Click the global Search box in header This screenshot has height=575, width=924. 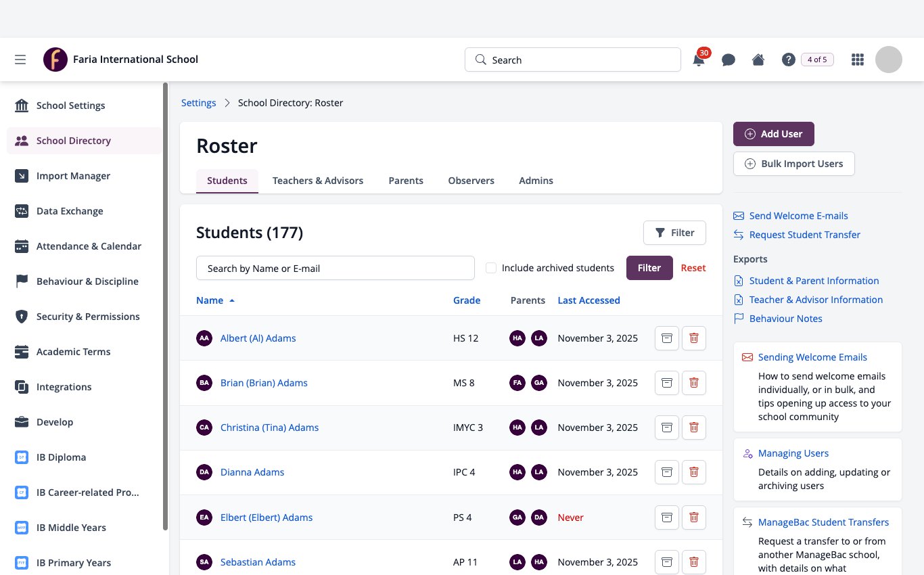(573, 60)
